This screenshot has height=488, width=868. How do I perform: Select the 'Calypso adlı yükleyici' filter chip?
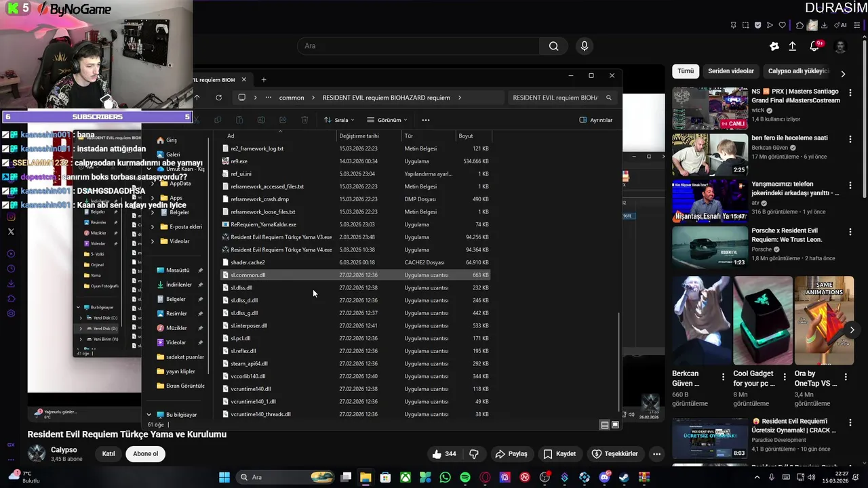click(797, 71)
